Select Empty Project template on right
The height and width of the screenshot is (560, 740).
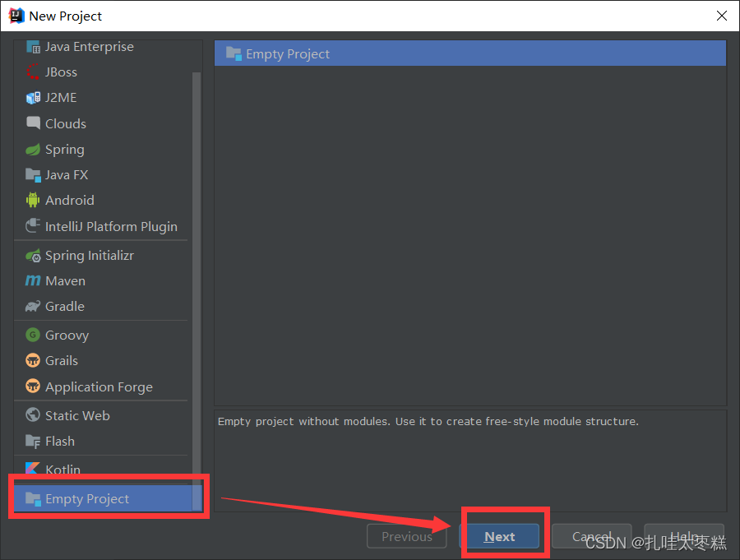tap(470, 53)
